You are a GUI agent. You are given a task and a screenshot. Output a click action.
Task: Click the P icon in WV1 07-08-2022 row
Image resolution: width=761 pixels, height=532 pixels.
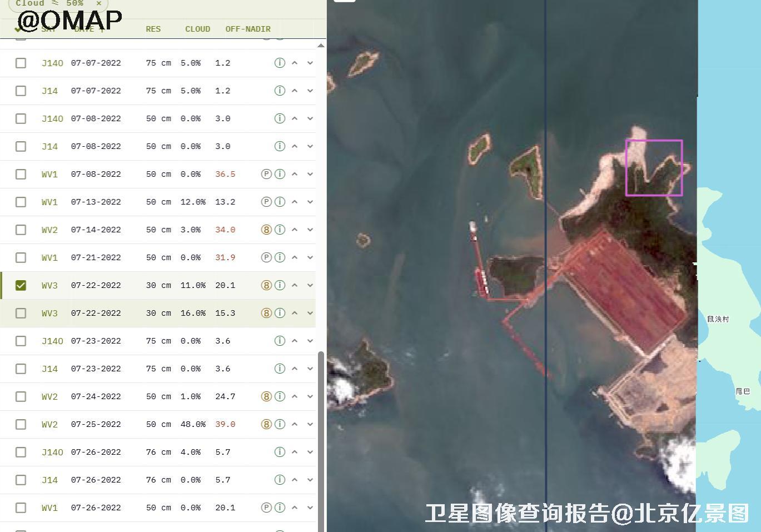266,174
